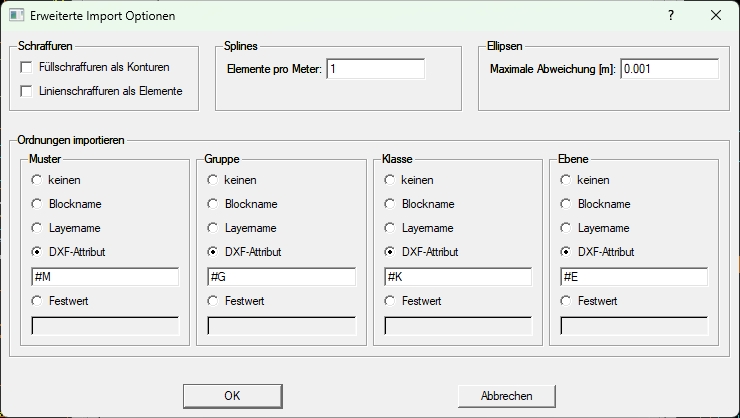Enable Füllschraffuren als Konturen checkbox
Image resolution: width=740 pixels, height=418 pixels.
[27, 67]
